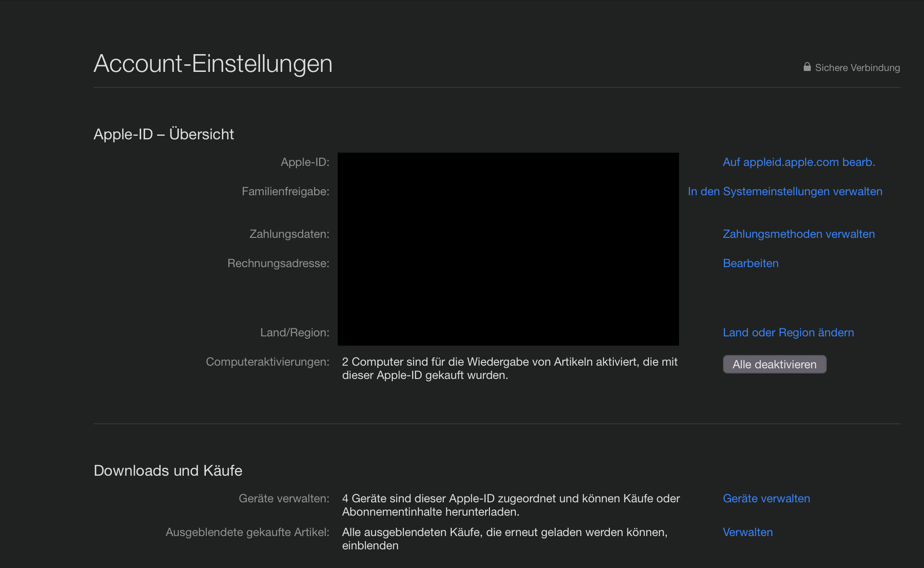The width and height of the screenshot is (924, 568).
Task: Click the 'Zahlungsdaten:' label
Action: pos(289,234)
